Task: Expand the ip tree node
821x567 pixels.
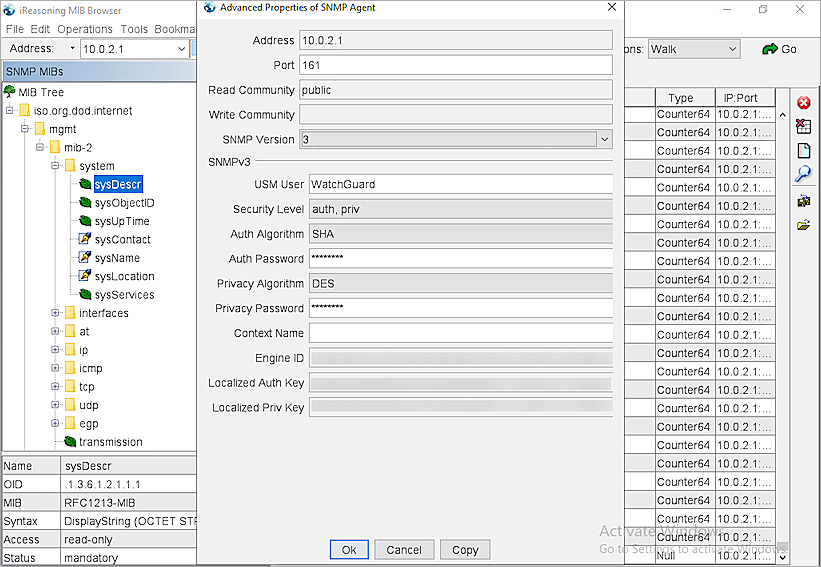Action: (x=55, y=349)
